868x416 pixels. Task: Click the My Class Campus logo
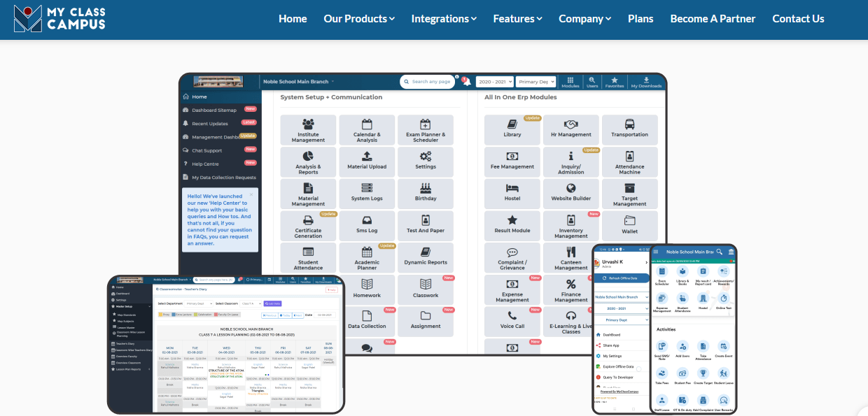tap(59, 19)
